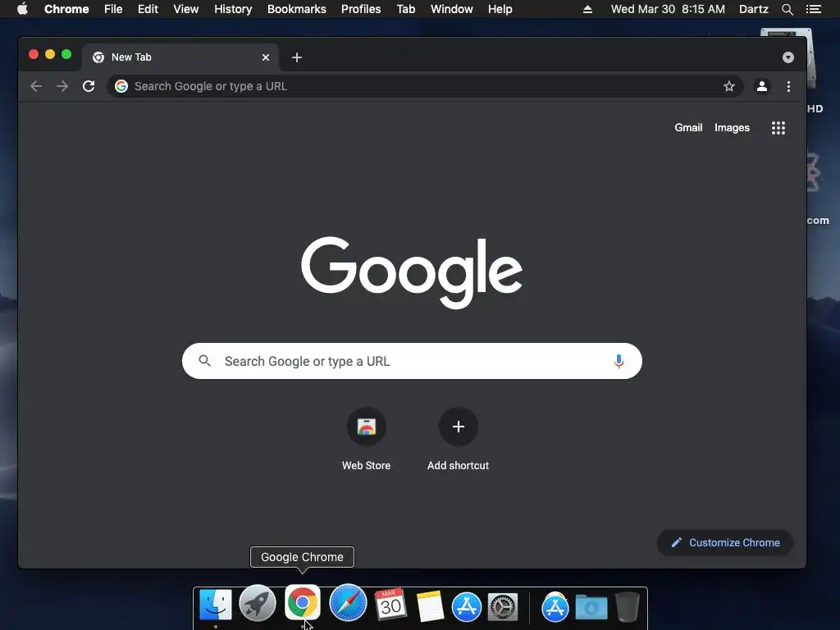Viewport: 840px width, 630px height.
Task: Open Calendar from the Dock
Action: [390, 605]
